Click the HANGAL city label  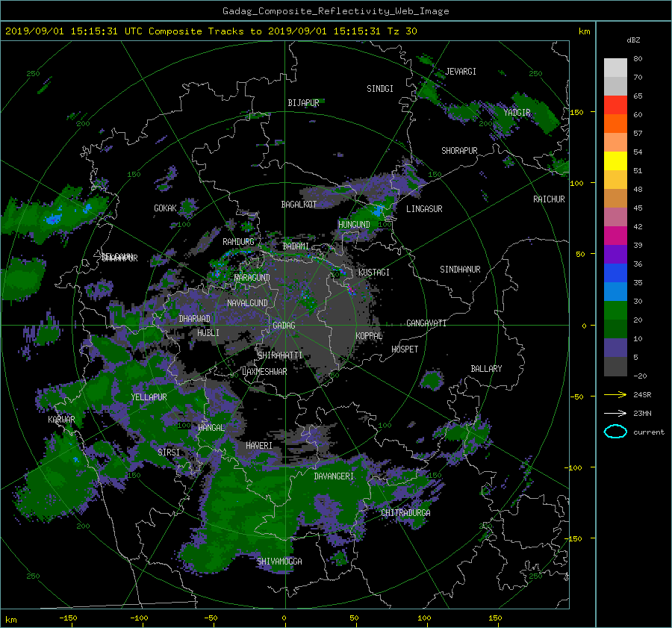[211, 427]
